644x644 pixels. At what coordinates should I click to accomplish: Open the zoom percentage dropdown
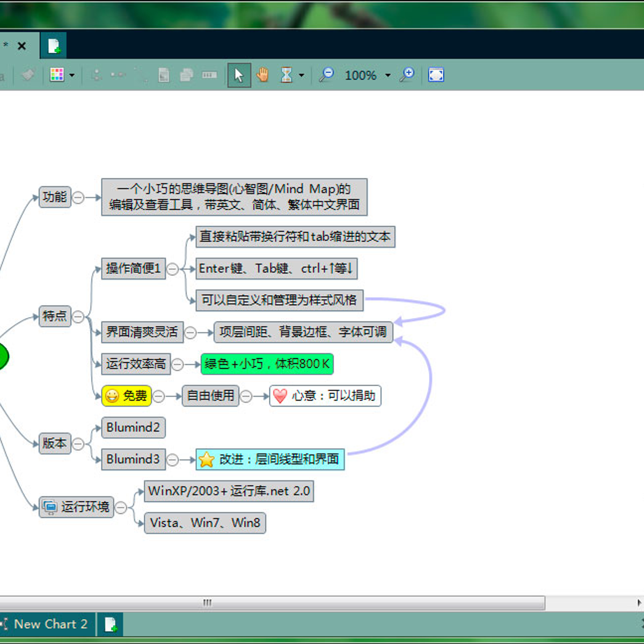coord(387,76)
